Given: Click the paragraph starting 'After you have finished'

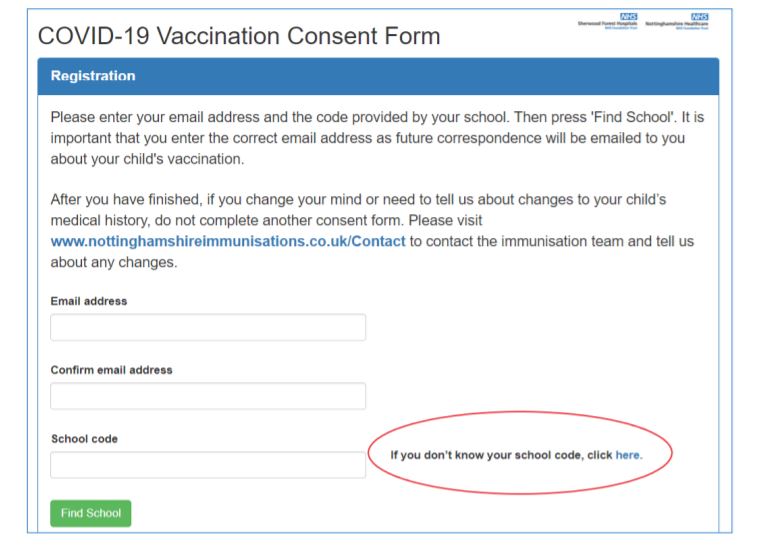Looking at the screenshot, I should point(372,231).
